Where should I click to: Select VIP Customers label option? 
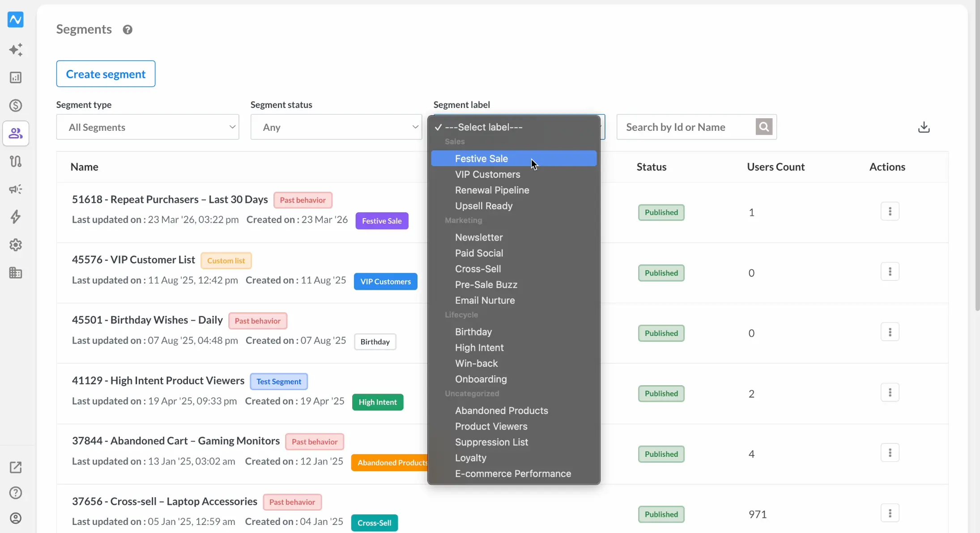pyautogui.click(x=514, y=174)
